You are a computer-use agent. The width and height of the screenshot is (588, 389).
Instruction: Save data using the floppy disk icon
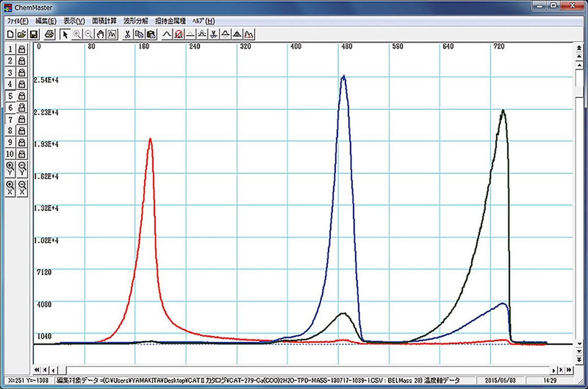pos(33,34)
